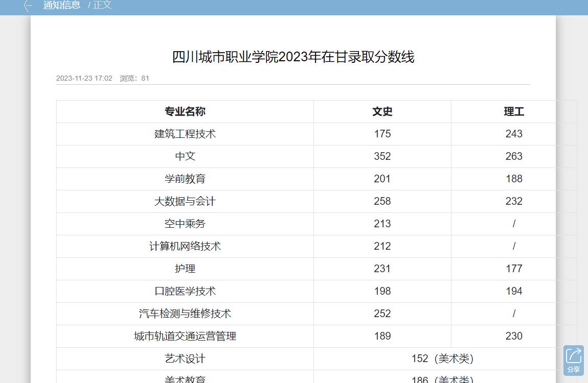Select the 空中乘务 major cell
588x383 pixels.
pyautogui.click(x=185, y=224)
